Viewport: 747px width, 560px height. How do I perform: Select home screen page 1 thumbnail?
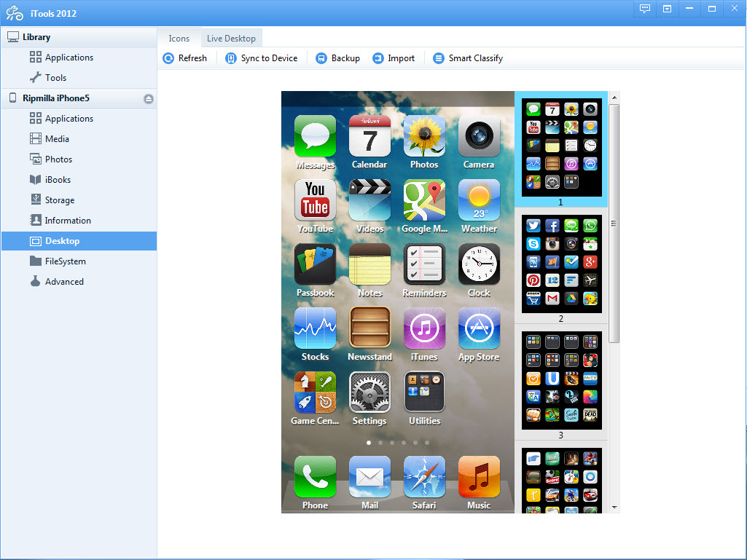pyautogui.click(x=561, y=148)
